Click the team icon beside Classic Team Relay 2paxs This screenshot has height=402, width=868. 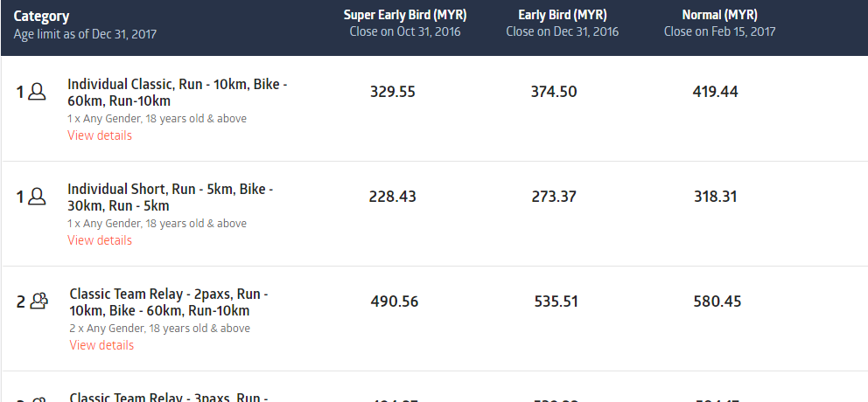tap(38, 301)
